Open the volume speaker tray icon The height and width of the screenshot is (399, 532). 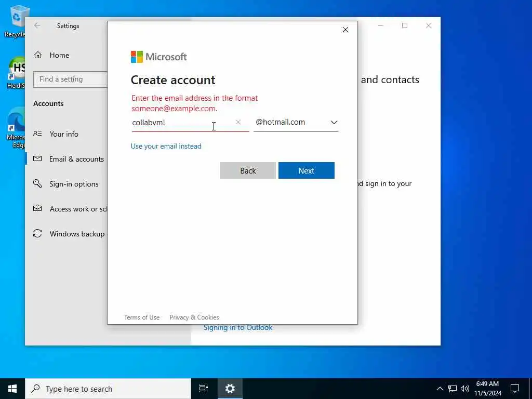pyautogui.click(x=465, y=389)
